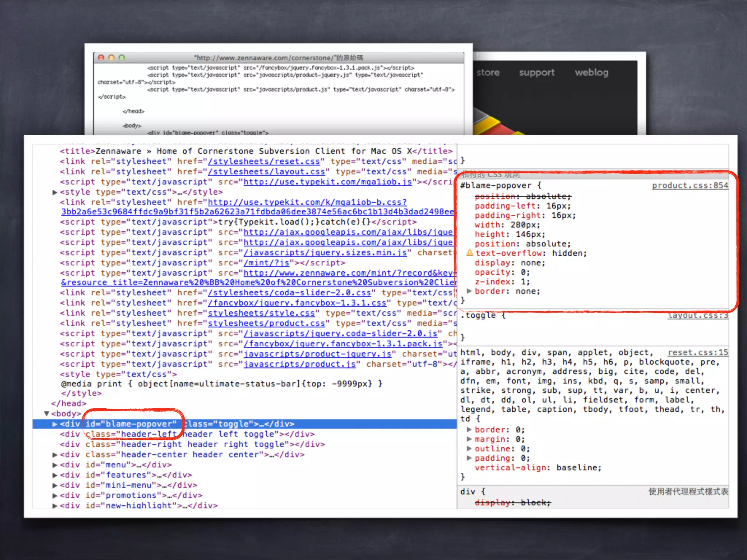Open the reset.css:15 source link
Image resolution: width=747 pixels, height=560 pixels.
coord(697,353)
